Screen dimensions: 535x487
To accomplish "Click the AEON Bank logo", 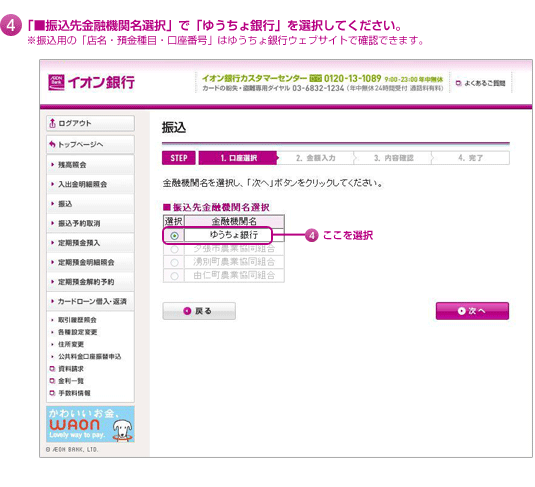I will click(x=91, y=82).
